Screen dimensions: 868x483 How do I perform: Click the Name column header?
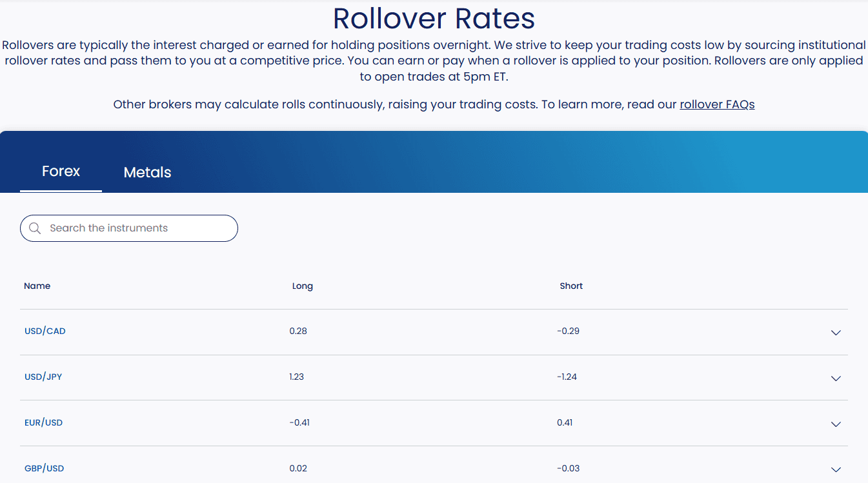37,286
